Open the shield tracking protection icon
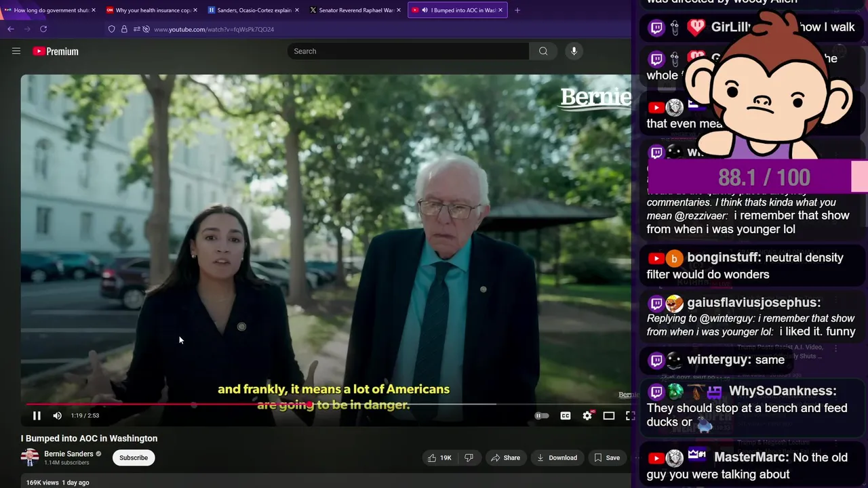The image size is (868, 488). point(112,29)
